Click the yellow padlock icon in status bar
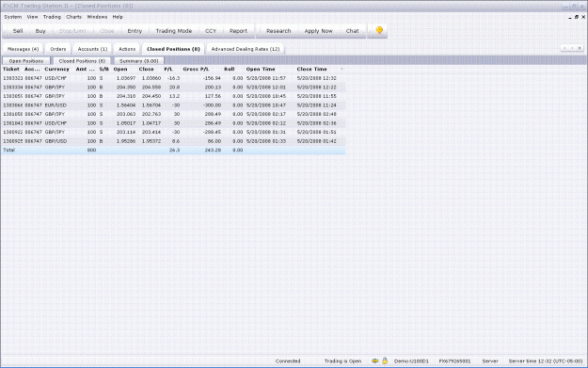The image size is (588, 368). pyautogui.click(x=385, y=360)
